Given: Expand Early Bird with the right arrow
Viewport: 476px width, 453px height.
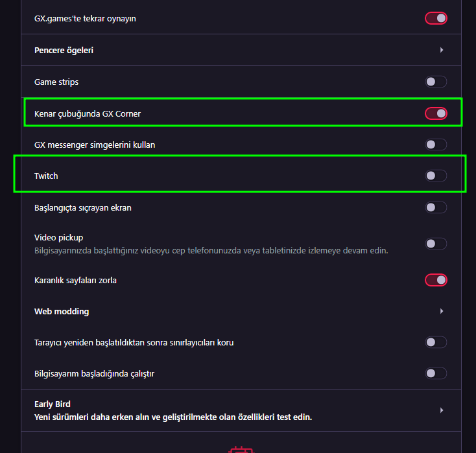Looking at the screenshot, I should (442, 410).
